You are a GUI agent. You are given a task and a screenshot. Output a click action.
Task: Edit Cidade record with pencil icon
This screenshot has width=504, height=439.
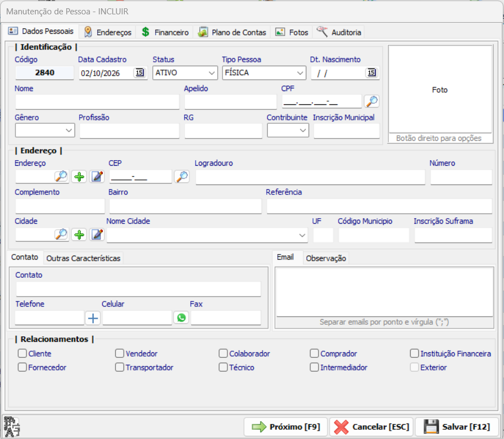pos(97,235)
